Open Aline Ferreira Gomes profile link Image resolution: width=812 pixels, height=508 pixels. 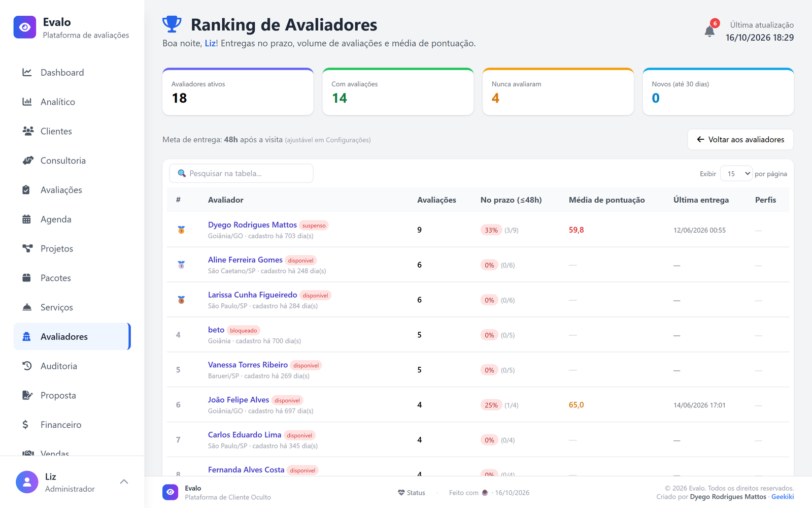[x=245, y=260]
